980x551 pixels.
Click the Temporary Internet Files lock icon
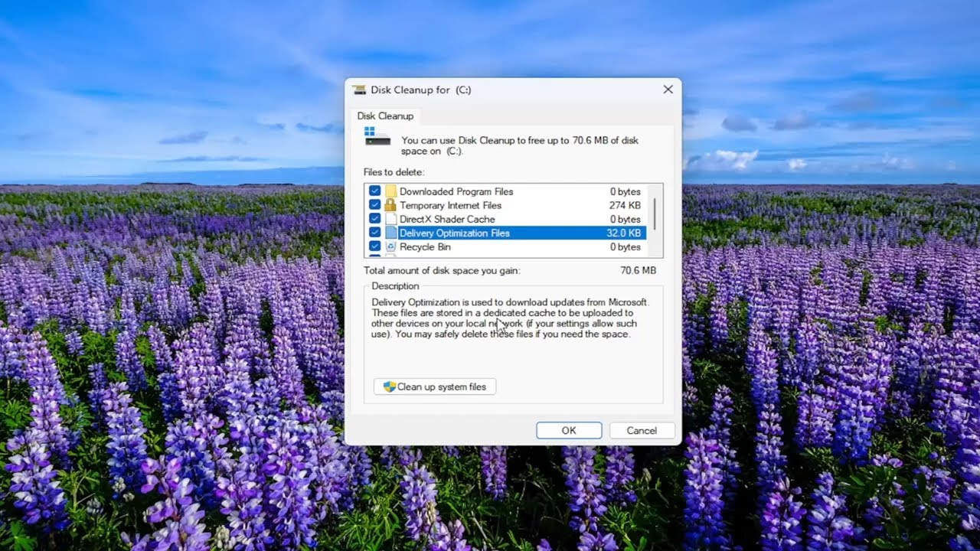(x=390, y=205)
